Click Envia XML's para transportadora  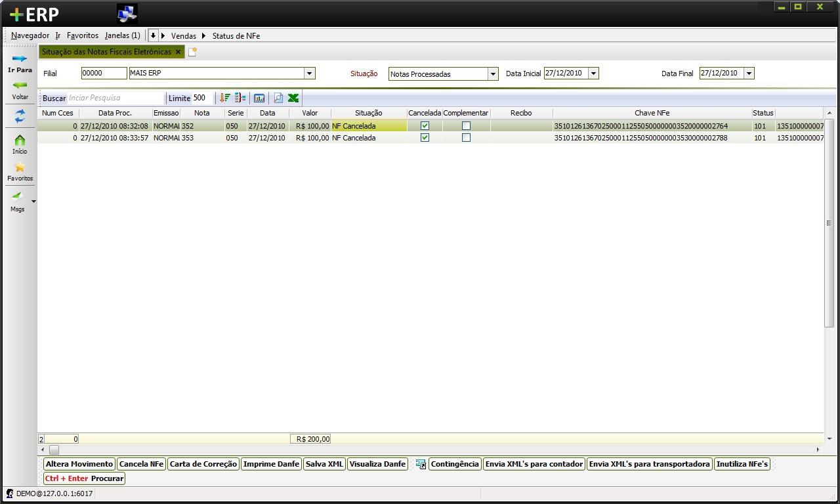[x=650, y=464]
